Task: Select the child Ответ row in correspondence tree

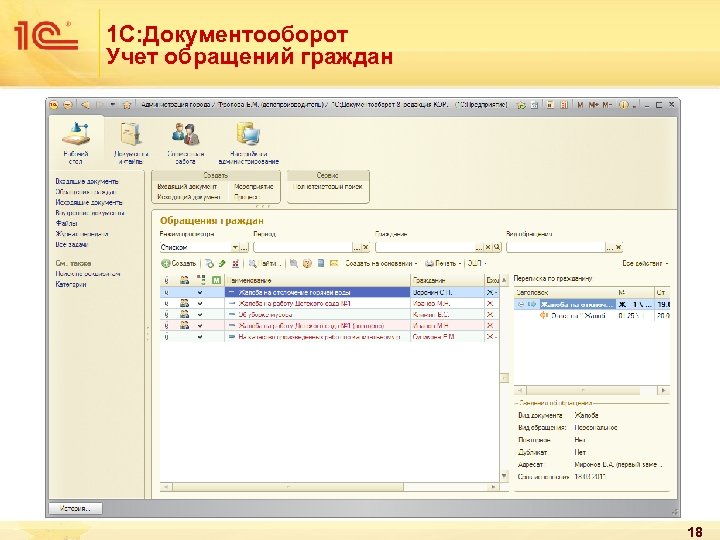Action: tap(592, 315)
